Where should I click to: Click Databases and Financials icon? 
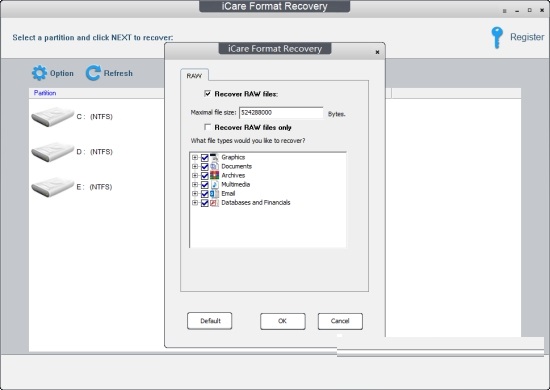214,203
